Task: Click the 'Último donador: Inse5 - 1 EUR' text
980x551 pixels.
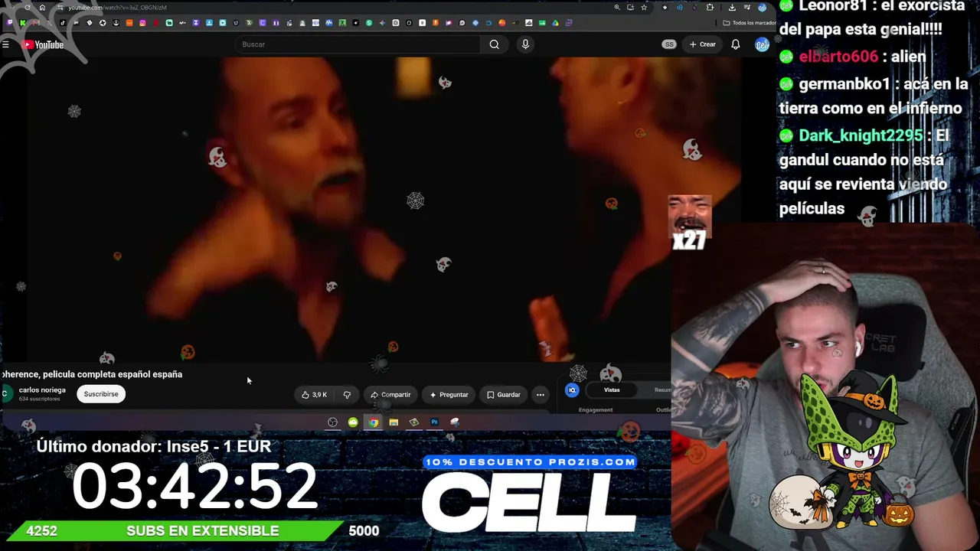Action: 154,446
